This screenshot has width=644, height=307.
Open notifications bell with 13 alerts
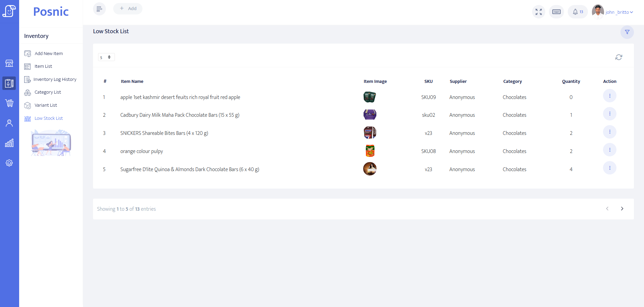(577, 12)
